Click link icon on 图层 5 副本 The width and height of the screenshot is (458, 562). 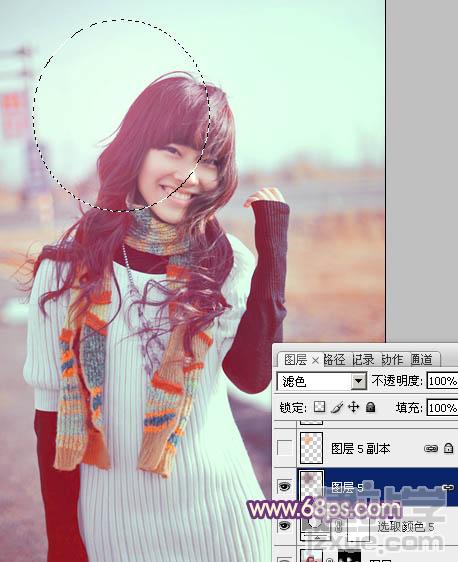tap(430, 448)
